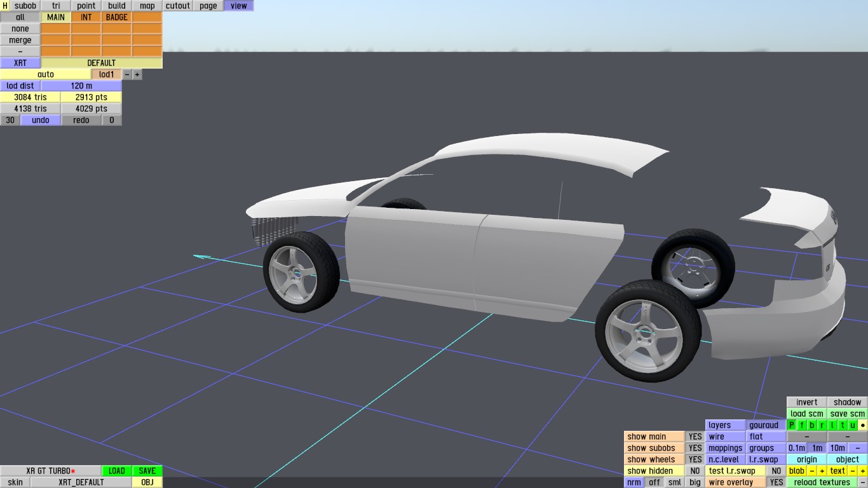Save the scheme with save scm
This screenshot has width=868, height=488.
click(x=848, y=414)
